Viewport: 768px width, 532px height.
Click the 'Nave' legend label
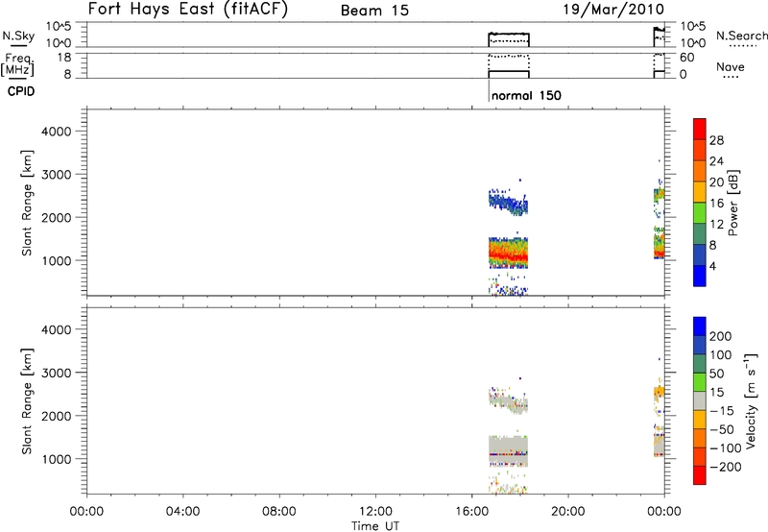731,67
